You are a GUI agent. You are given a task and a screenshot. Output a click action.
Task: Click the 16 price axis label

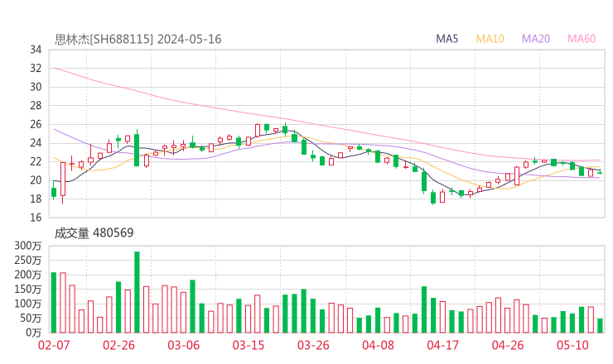point(36,217)
